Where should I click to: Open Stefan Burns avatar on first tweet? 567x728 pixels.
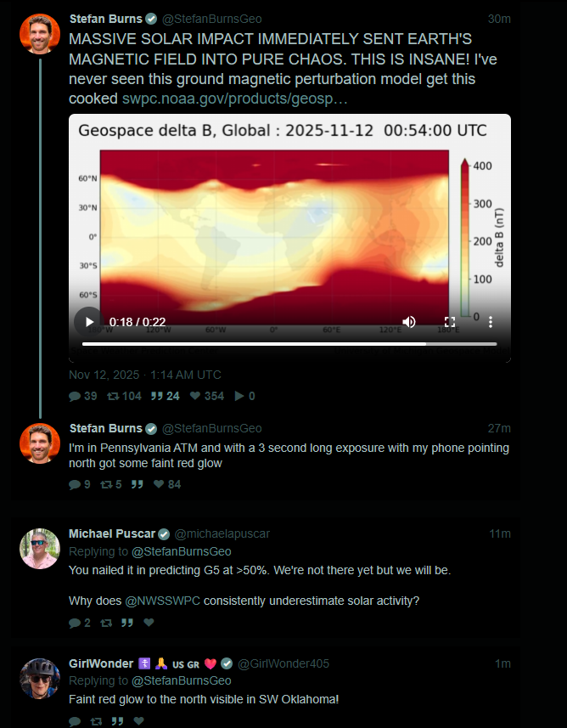(40, 34)
